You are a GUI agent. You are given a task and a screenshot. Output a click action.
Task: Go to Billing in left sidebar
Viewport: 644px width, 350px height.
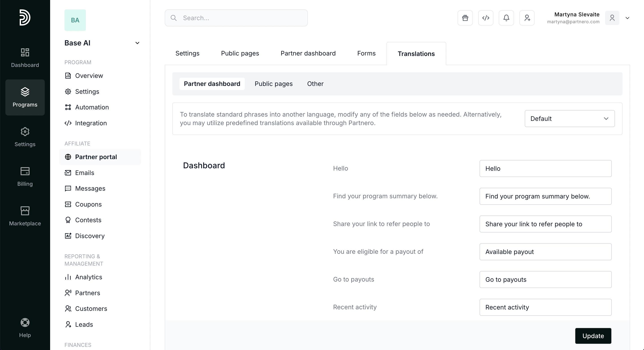click(25, 177)
